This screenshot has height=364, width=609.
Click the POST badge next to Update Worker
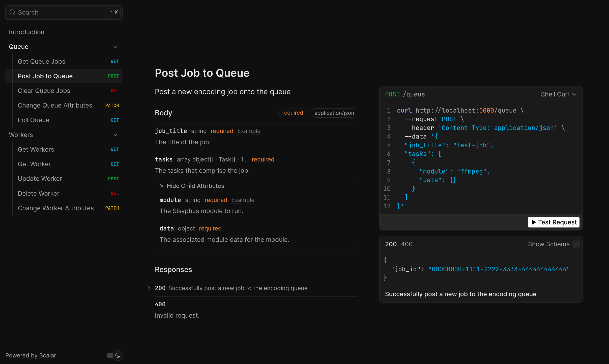click(x=113, y=179)
